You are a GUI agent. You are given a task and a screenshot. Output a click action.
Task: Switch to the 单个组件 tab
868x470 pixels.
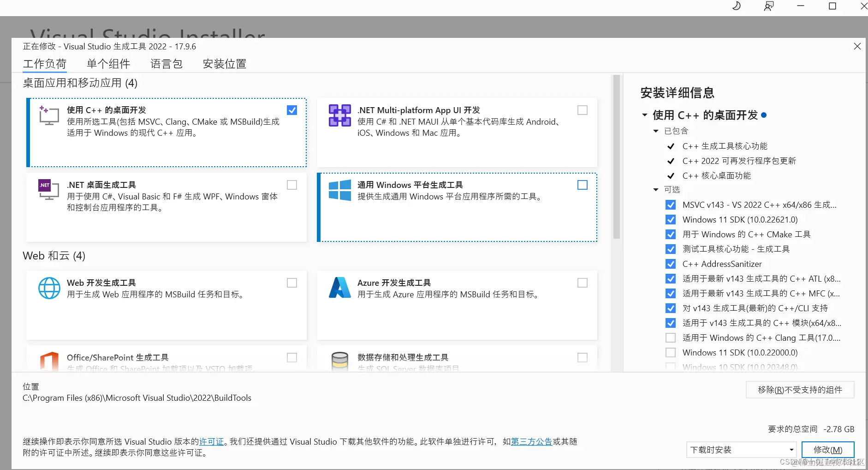[x=108, y=64]
